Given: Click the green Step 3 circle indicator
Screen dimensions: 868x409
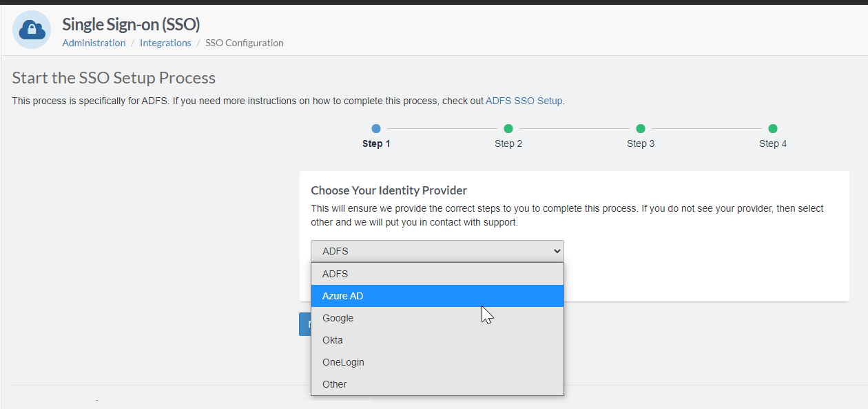Looking at the screenshot, I should [641, 128].
